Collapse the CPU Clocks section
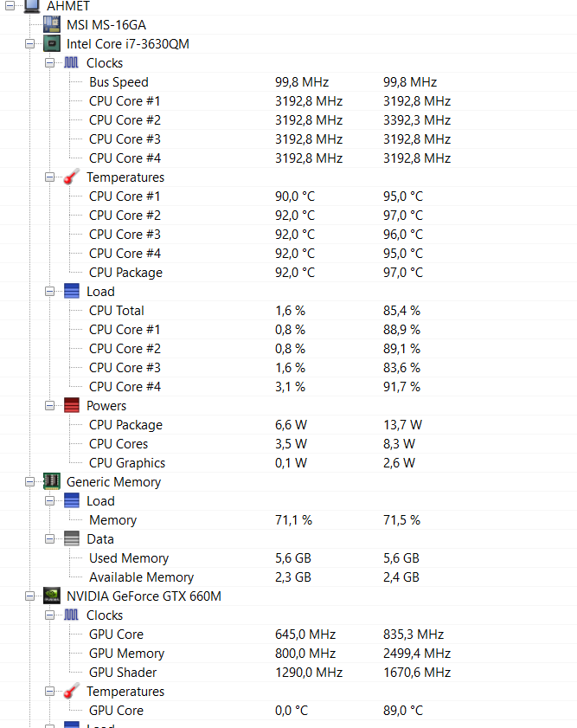The width and height of the screenshot is (577, 728). [x=50, y=62]
